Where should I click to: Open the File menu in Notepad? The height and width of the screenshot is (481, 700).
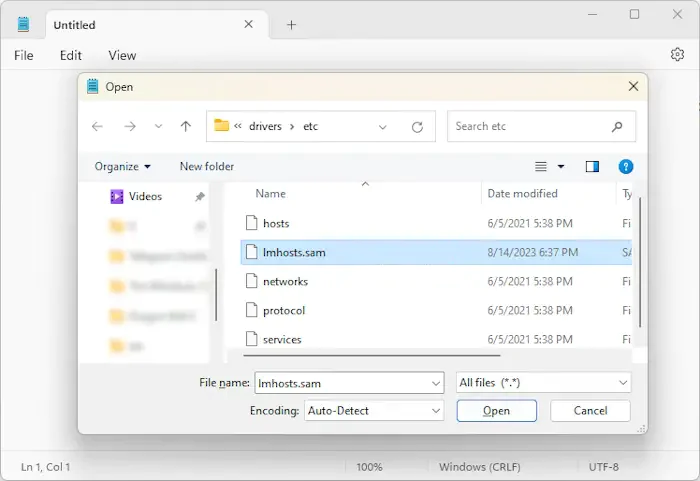click(x=24, y=55)
